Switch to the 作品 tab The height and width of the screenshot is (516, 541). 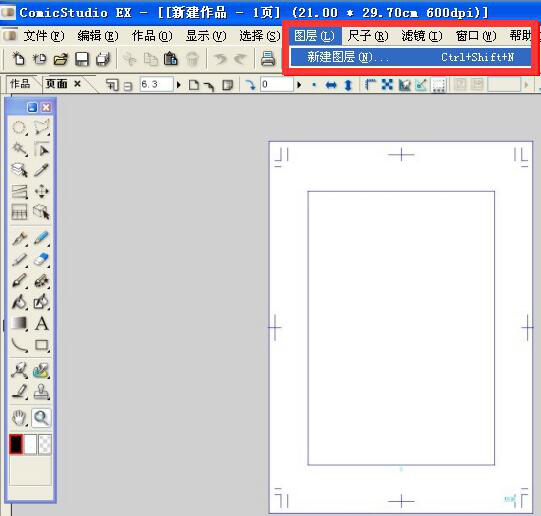20,84
